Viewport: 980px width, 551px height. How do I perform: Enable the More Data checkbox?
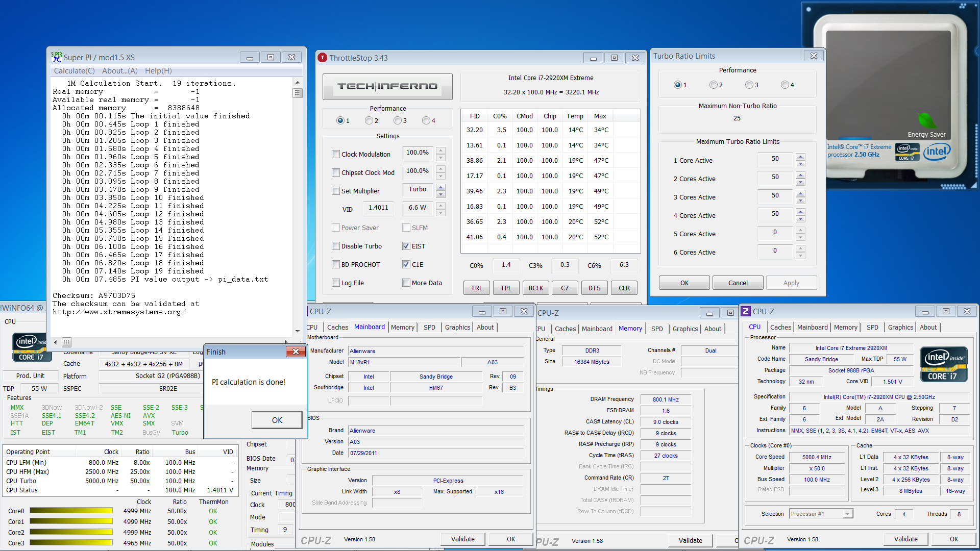tap(406, 283)
